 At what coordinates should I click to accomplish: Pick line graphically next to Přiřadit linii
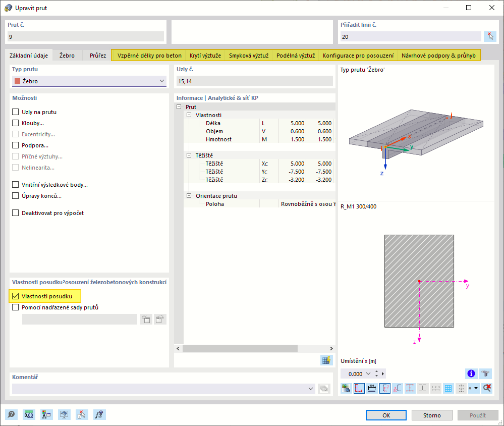tap(490, 36)
